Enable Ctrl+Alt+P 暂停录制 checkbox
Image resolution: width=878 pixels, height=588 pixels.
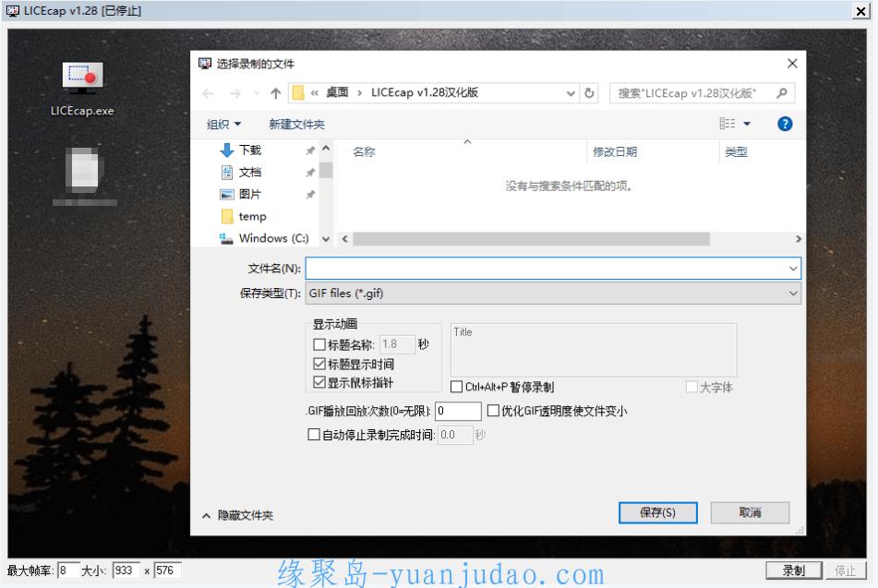[456, 387]
